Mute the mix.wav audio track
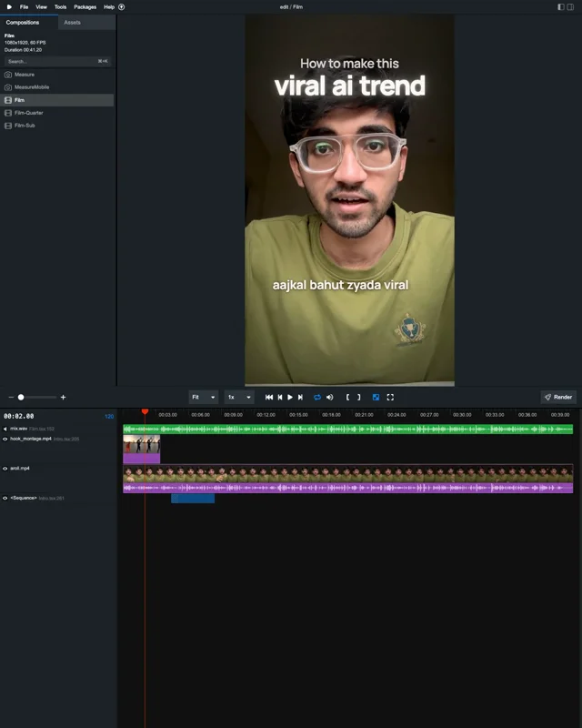Image resolution: width=582 pixels, height=728 pixels. coord(5,429)
